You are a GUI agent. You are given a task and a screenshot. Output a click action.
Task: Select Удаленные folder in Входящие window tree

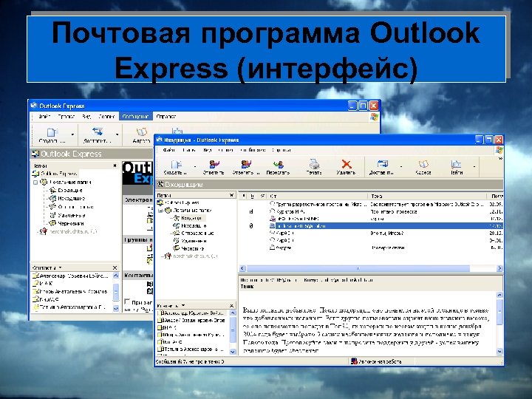pos(194,241)
